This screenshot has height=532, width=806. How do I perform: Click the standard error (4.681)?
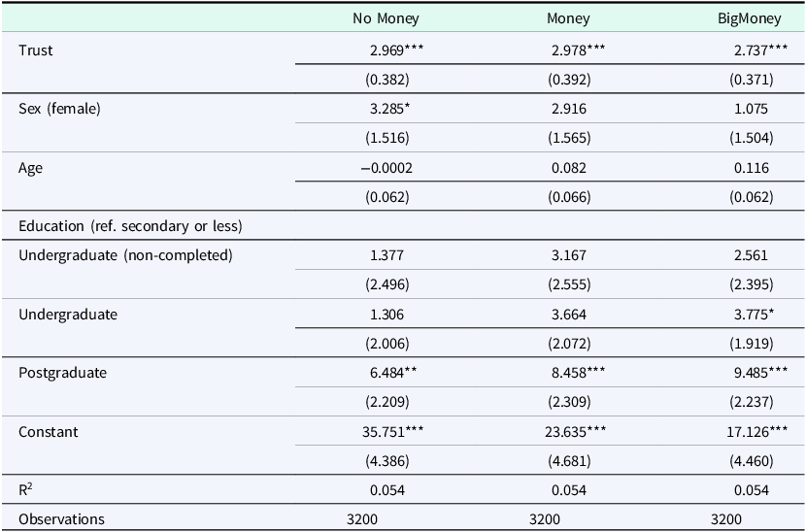coord(568,460)
